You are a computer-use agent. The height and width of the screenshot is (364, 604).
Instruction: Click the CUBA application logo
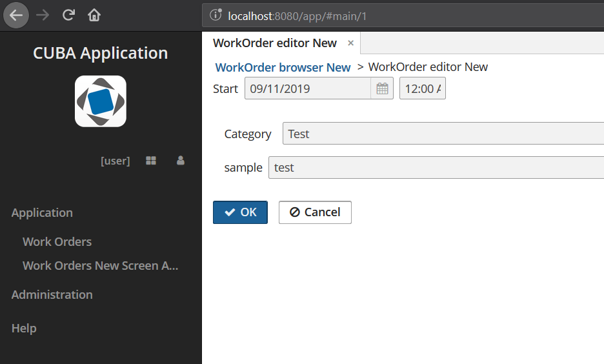[x=101, y=101]
